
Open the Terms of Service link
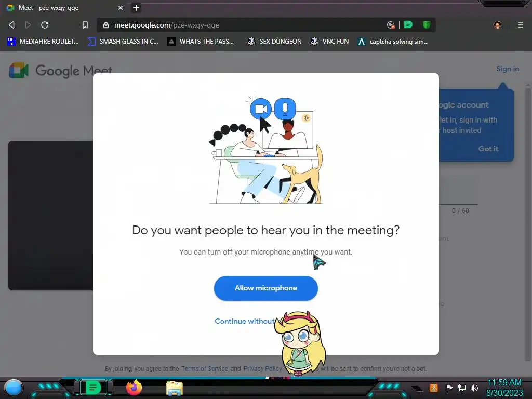(205, 368)
